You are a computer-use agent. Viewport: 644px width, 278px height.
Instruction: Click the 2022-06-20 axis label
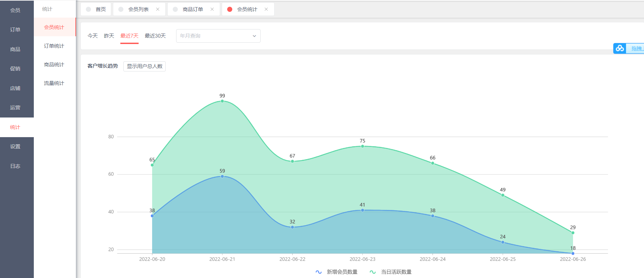pyautogui.click(x=152, y=259)
